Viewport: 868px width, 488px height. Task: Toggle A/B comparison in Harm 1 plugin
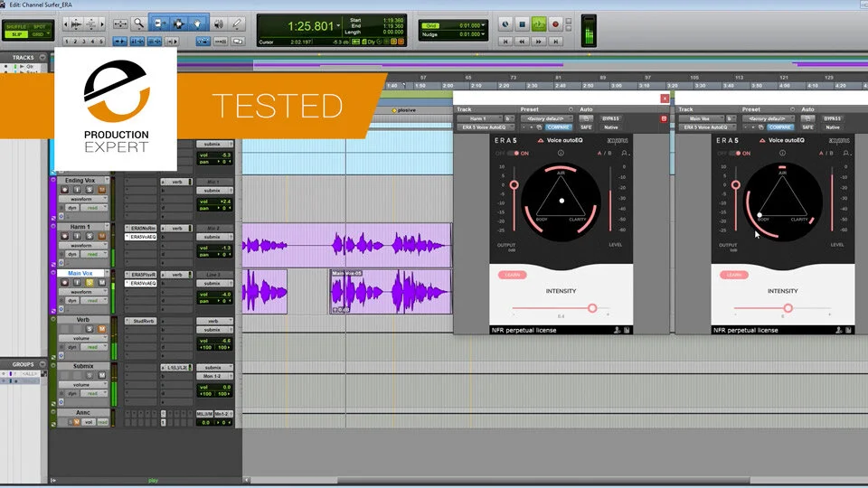(x=604, y=154)
